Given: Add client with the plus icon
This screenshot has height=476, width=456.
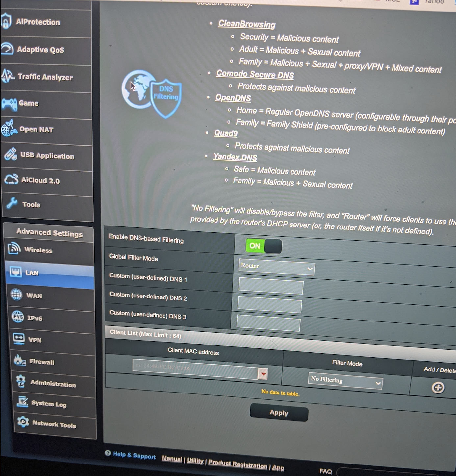Looking at the screenshot, I should (x=438, y=388).
